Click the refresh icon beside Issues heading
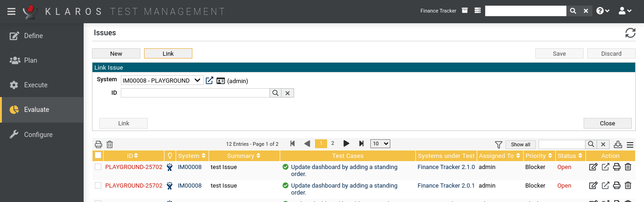The image size is (644, 202). pyautogui.click(x=630, y=33)
